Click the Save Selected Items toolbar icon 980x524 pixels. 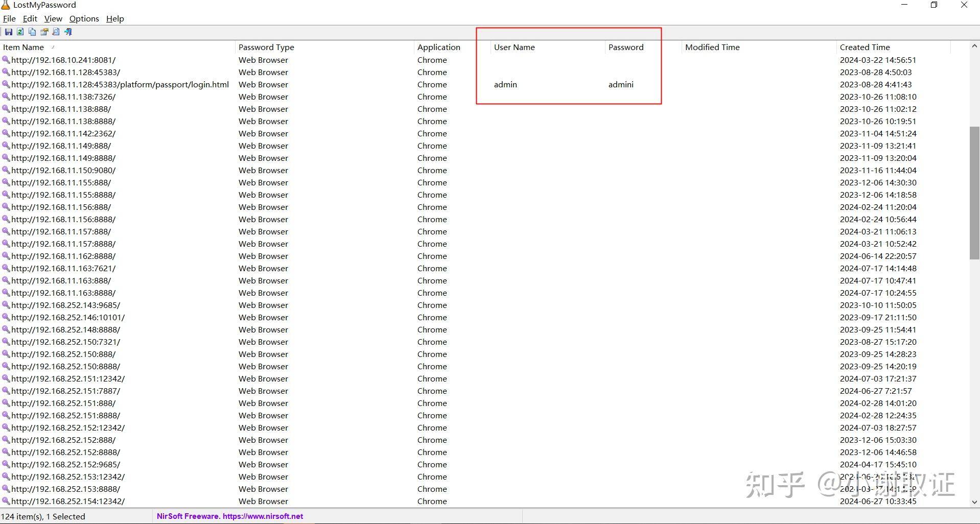point(9,32)
